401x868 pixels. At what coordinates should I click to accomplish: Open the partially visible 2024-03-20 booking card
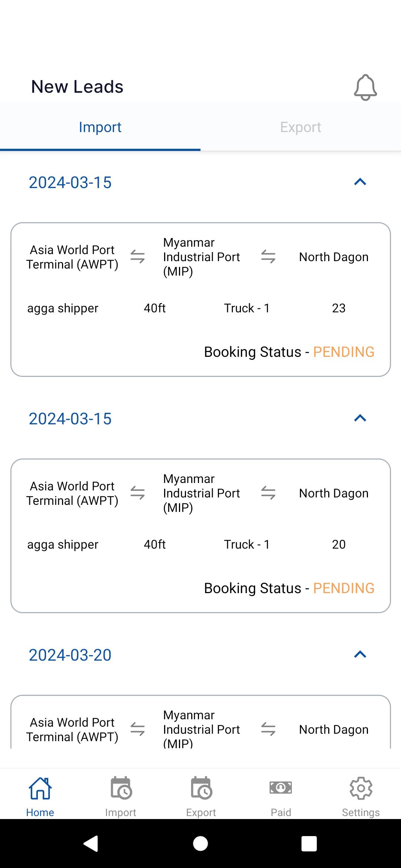pos(200,722)
